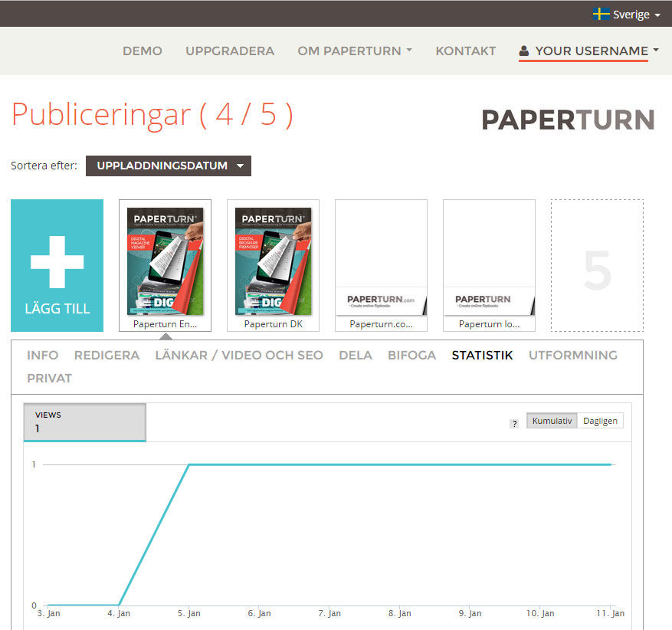Screen dimensions: 672x630
Task: Open the UPPLADDNINGSDATUM sort dropdown
Action: pos(169,166)
